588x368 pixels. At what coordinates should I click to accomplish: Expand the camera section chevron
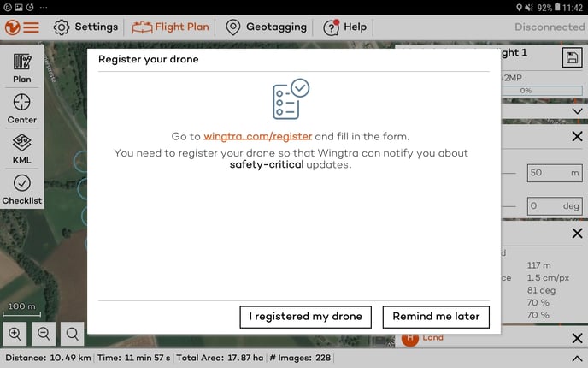pos(577,111)
